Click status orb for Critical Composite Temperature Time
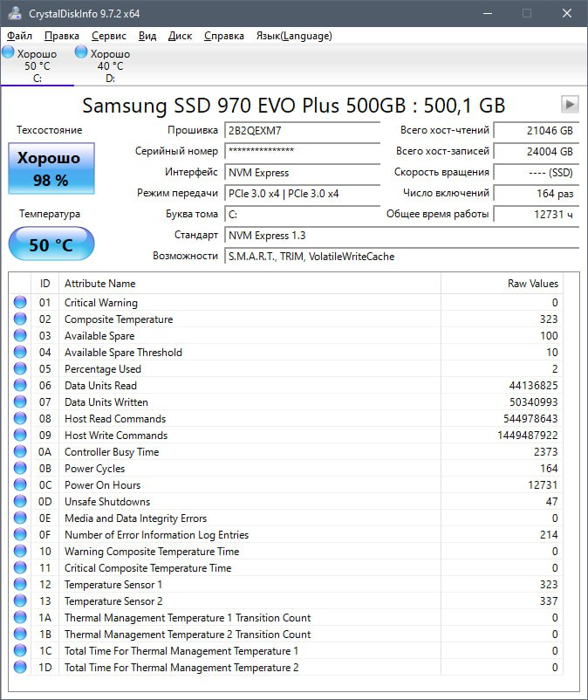The image size is (588, 700). [20, 567]
